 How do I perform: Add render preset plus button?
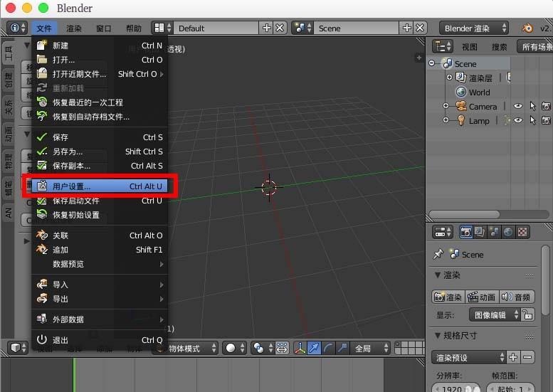[x=513, y=357]
